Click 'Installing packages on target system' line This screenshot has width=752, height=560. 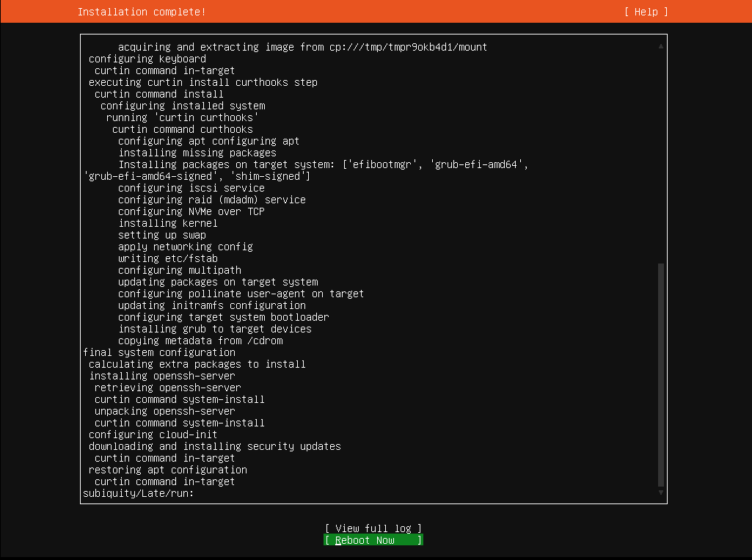click(x=307, y=171)
